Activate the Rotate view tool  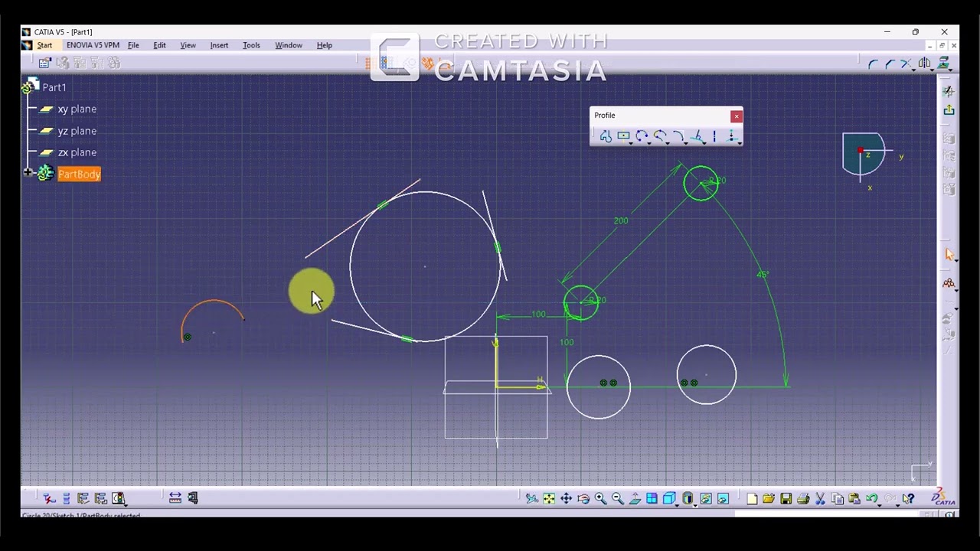pyautogui.click(x=583, y=499)
